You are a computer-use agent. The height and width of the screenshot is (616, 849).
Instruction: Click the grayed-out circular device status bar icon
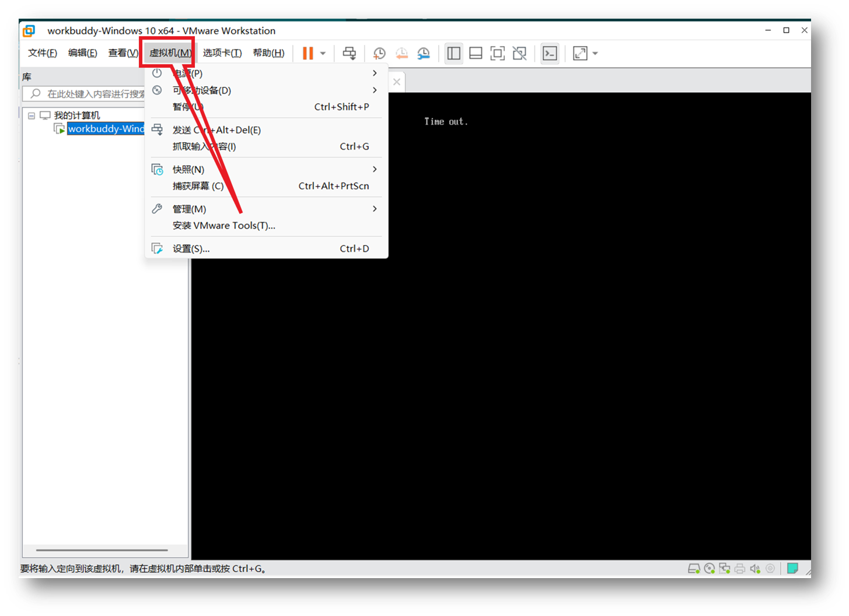point(770,568)
